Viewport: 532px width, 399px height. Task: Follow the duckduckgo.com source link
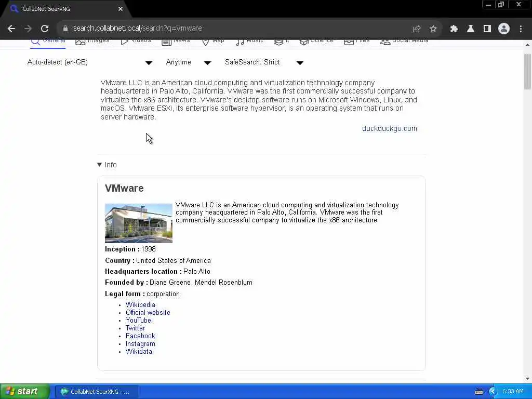point(390,129)
